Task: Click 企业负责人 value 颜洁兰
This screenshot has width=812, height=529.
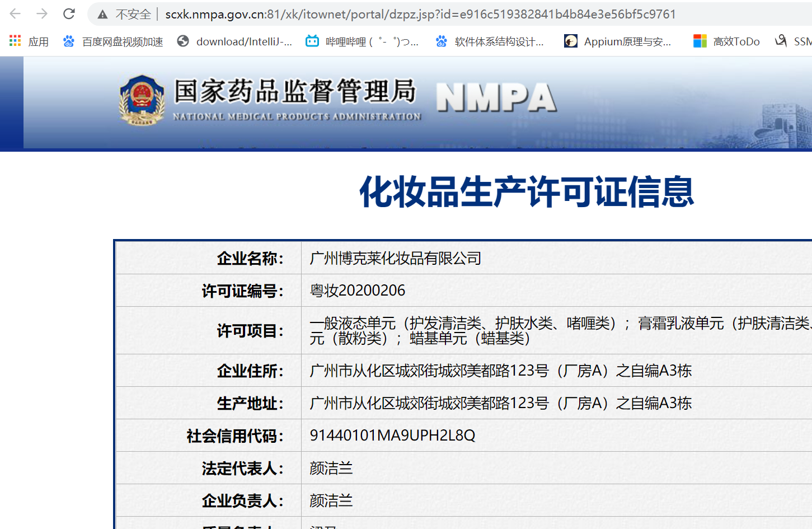Action: pyautogui.click(x=331, y=500)
